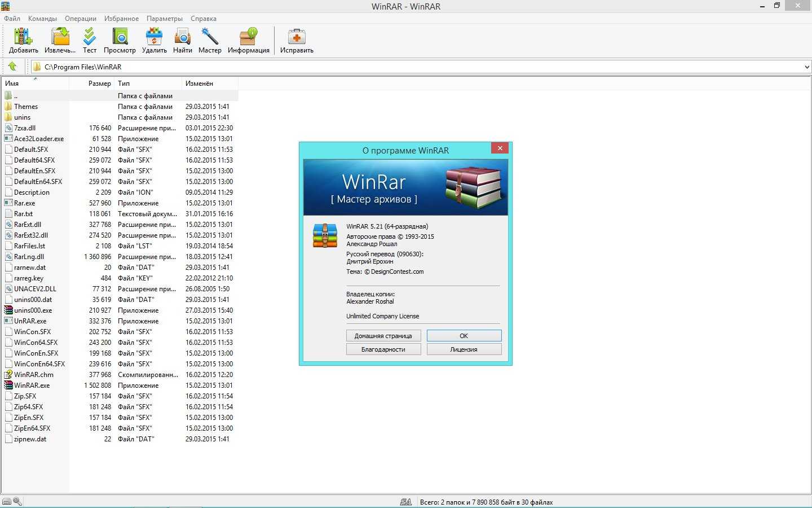Select the UNACEV2.DLL file
This screenshot has height=508, width=812.
point(35,288)
